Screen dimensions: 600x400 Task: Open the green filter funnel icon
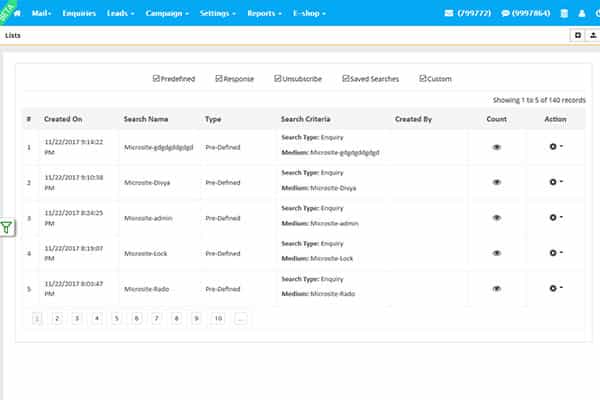click(x=7, y=228)
